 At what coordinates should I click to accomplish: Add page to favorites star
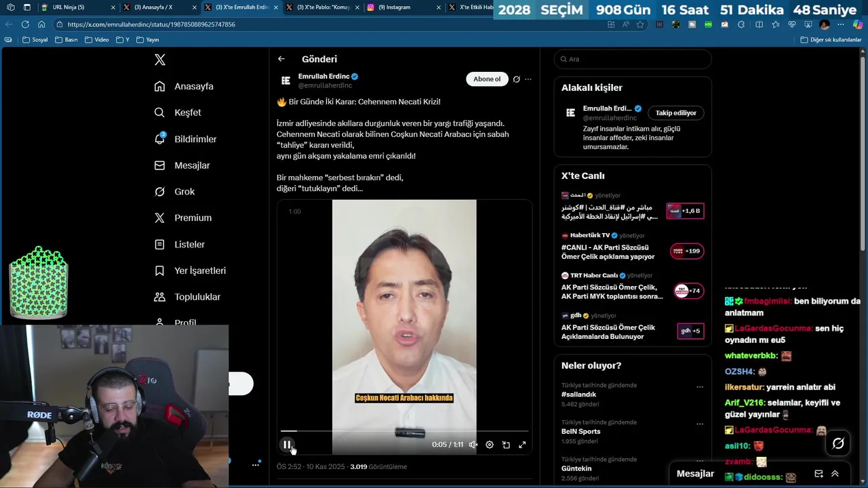point(640,24)
